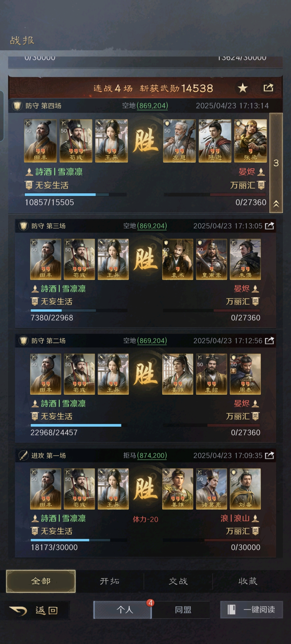This screenshot has height=644, width=291.
Task: Collapse the streak list with the double-chevron
Action: (x=276, y=204)
